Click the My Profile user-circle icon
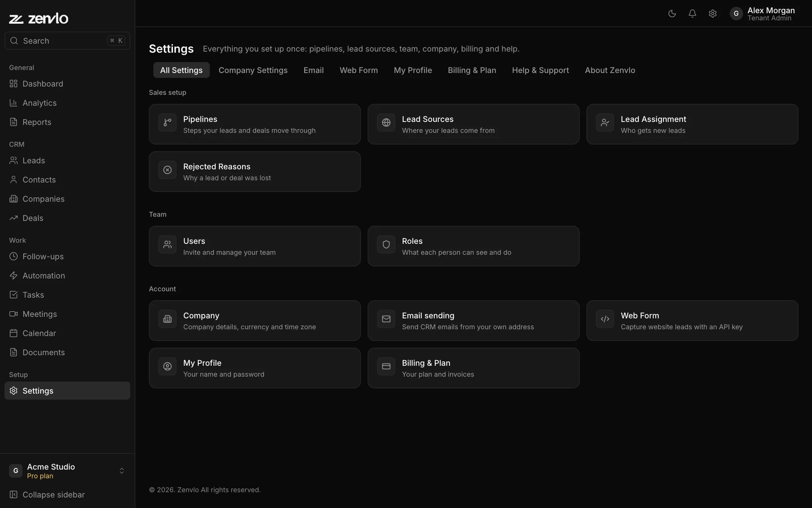 pyautogui.click(x=167, y=366)
